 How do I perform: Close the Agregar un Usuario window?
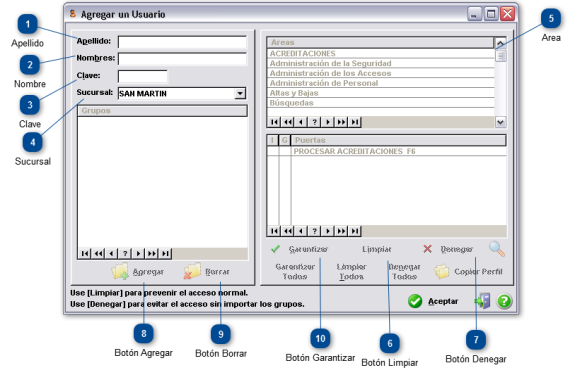pos(508,14)
